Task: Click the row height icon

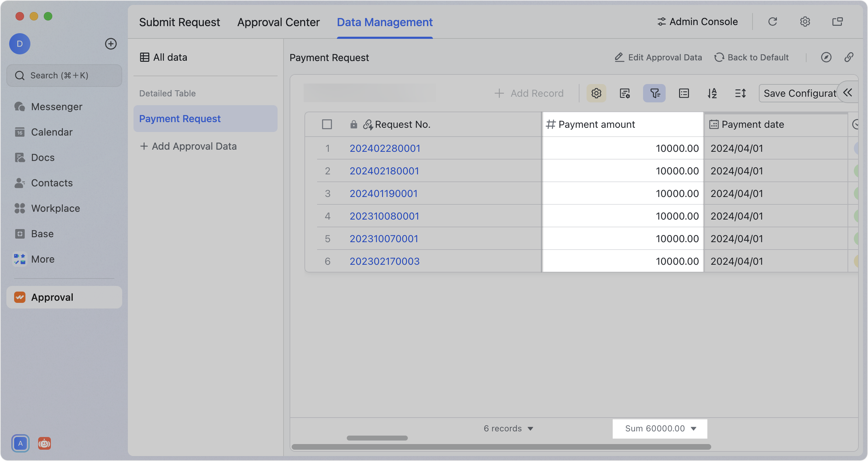Action: (x=740, y=93)
